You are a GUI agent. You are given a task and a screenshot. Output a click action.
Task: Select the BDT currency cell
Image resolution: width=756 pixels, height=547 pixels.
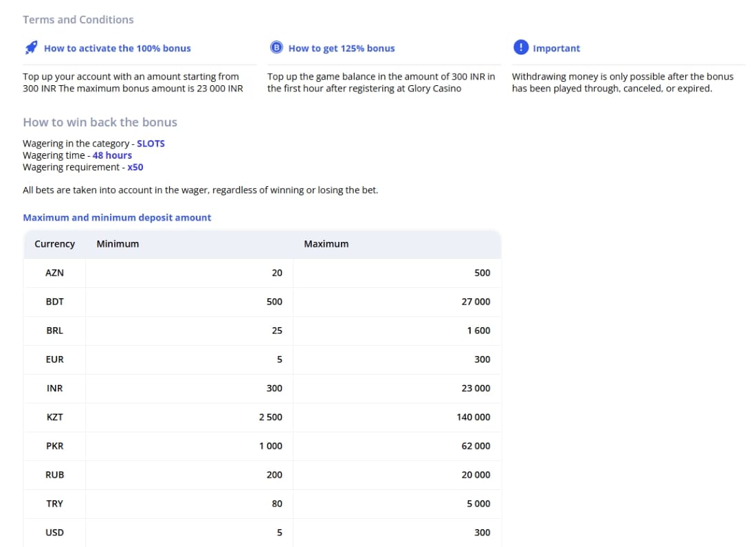(54, 302)
